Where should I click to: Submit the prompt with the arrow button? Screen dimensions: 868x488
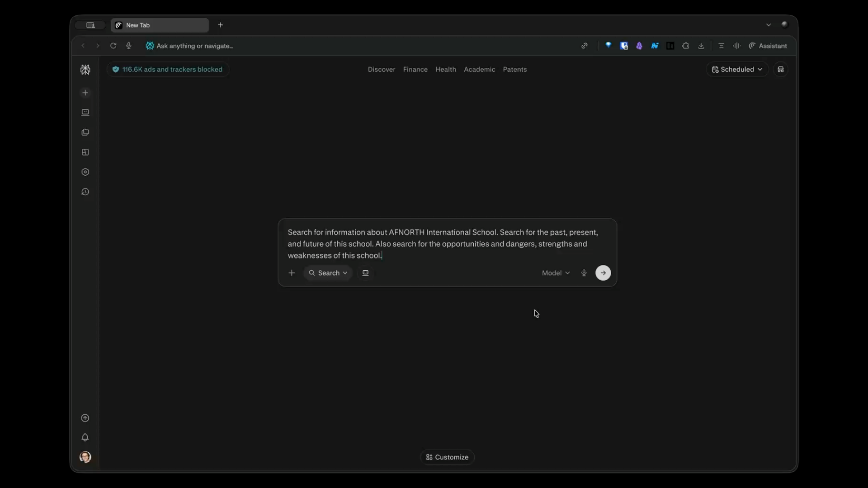pos(603,273)
